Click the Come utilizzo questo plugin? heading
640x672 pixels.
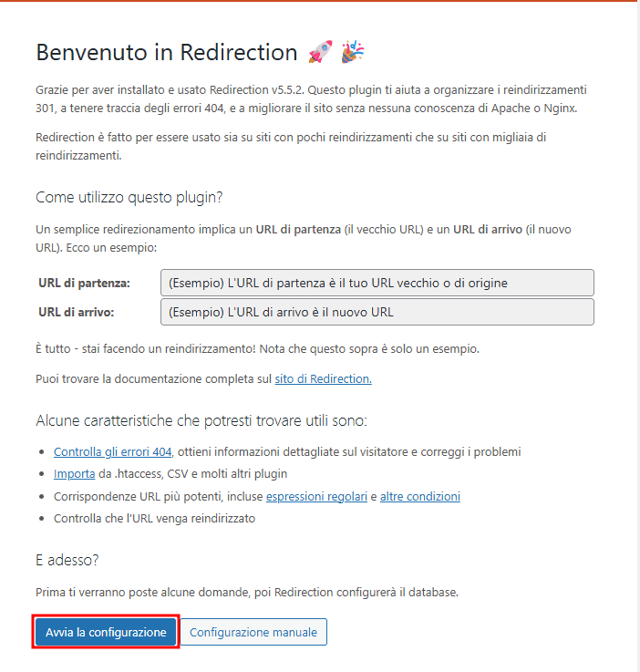[129, 198]
